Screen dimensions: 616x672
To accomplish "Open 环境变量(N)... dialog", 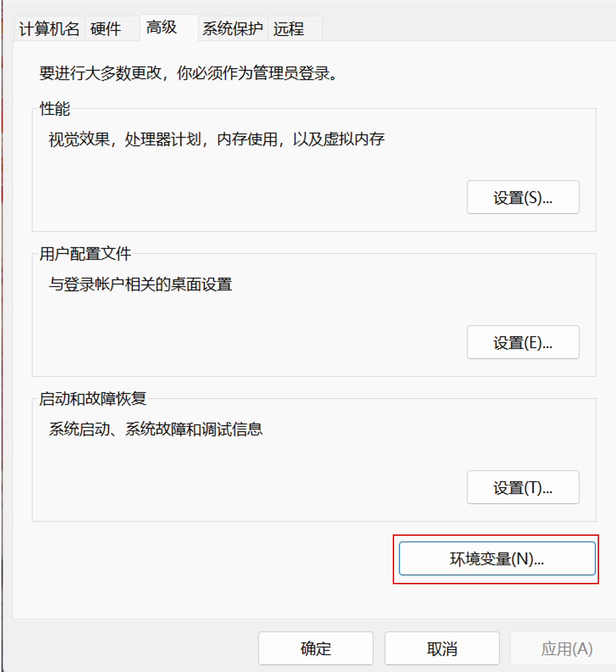I will (497, 559).
